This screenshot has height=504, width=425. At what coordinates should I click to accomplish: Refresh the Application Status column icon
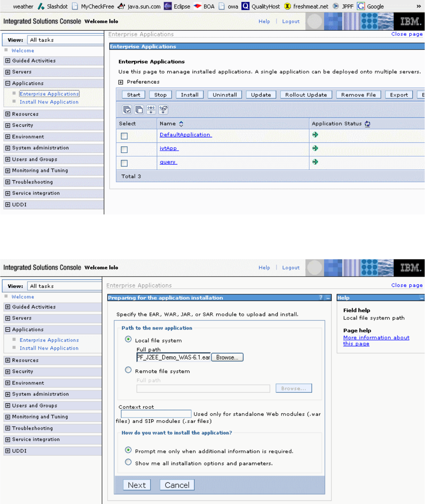coord(367,124)
